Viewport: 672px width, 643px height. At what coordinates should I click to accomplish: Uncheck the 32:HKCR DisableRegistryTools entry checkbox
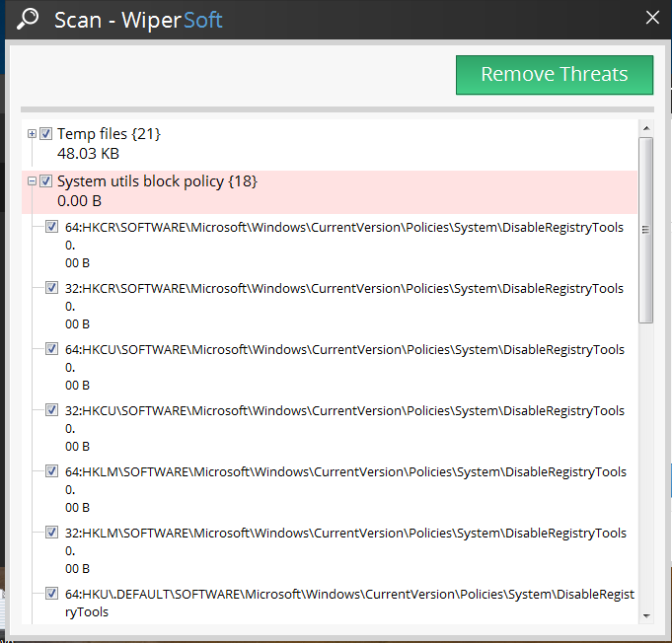(x=52, y=288)
